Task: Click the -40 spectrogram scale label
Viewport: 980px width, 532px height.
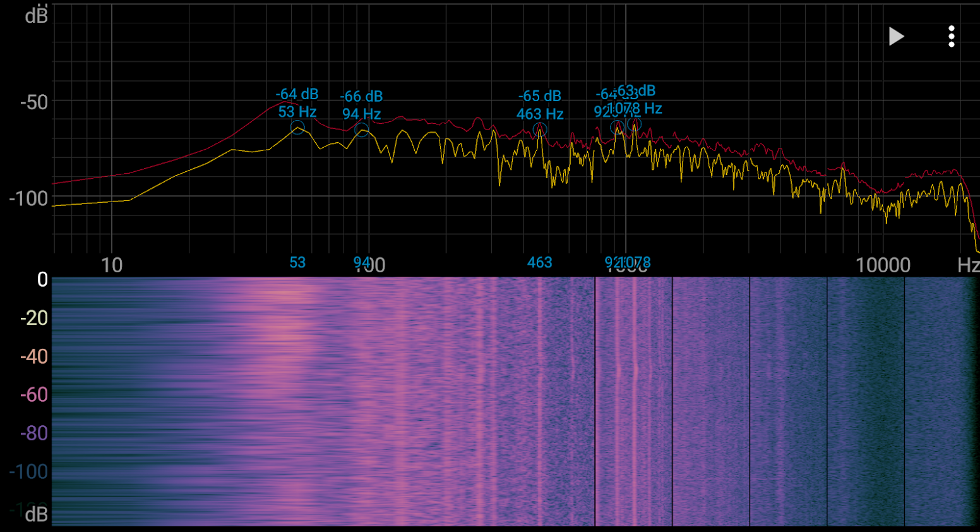Action: point(34,356)
